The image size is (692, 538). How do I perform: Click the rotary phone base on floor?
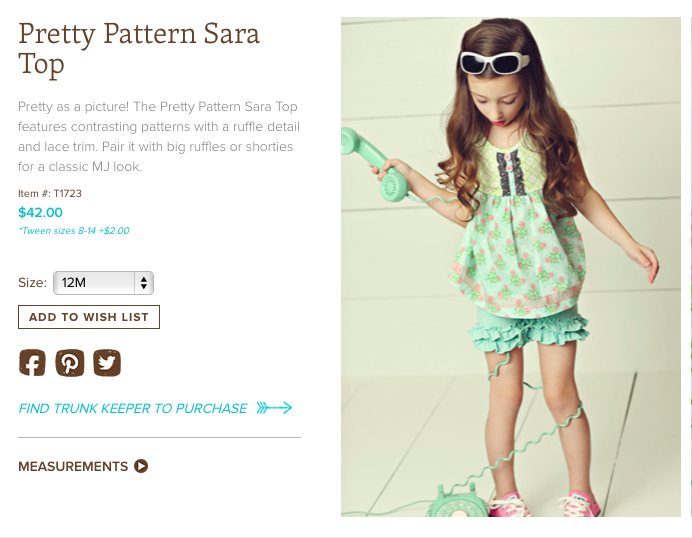(x=459, y=501)
